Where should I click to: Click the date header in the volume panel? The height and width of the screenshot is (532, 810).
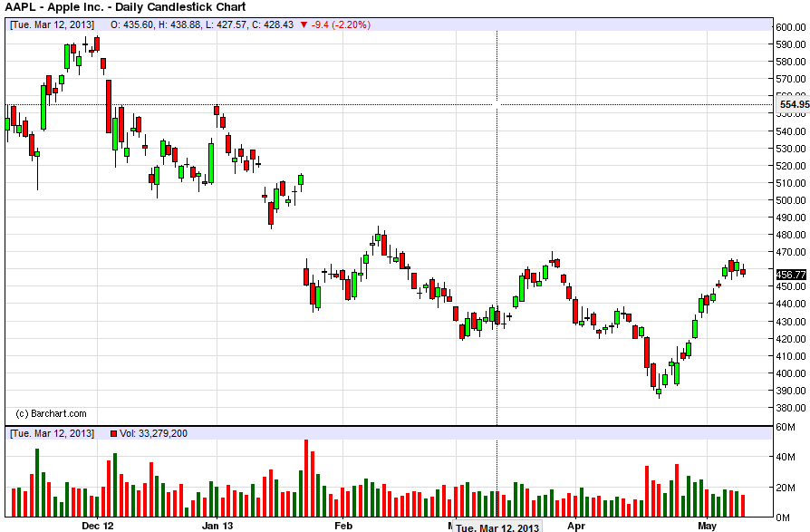point(53,433)
